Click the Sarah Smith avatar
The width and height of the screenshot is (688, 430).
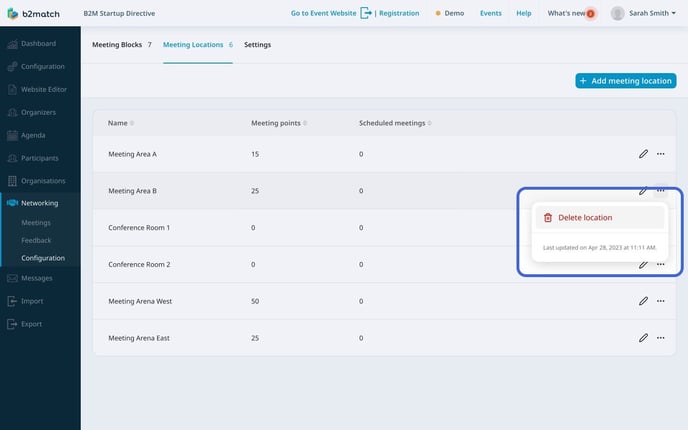617,13
